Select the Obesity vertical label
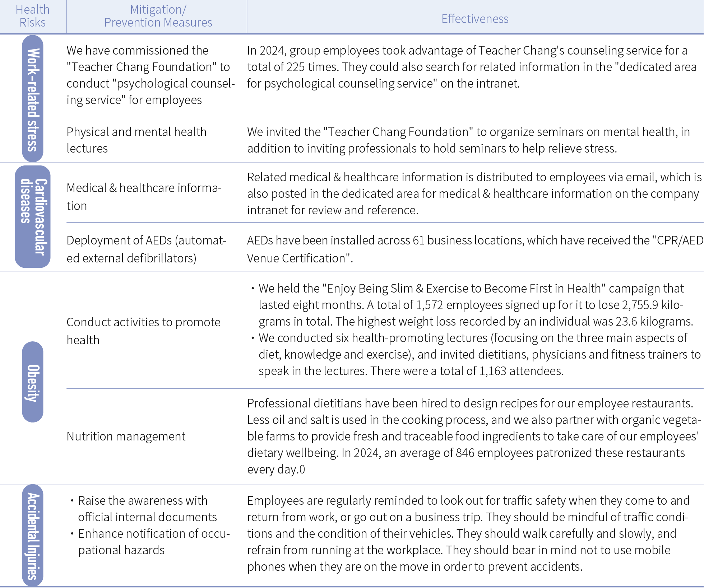 coord(33,382)
